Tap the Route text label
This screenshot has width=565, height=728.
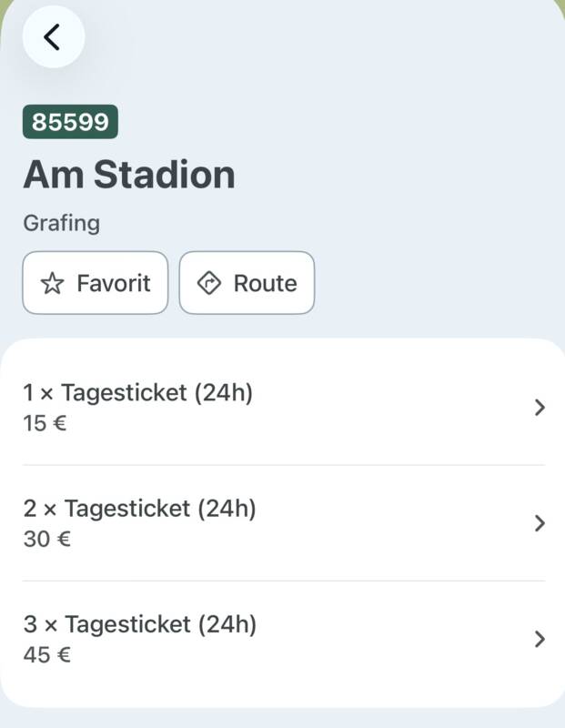pos(265,283)
